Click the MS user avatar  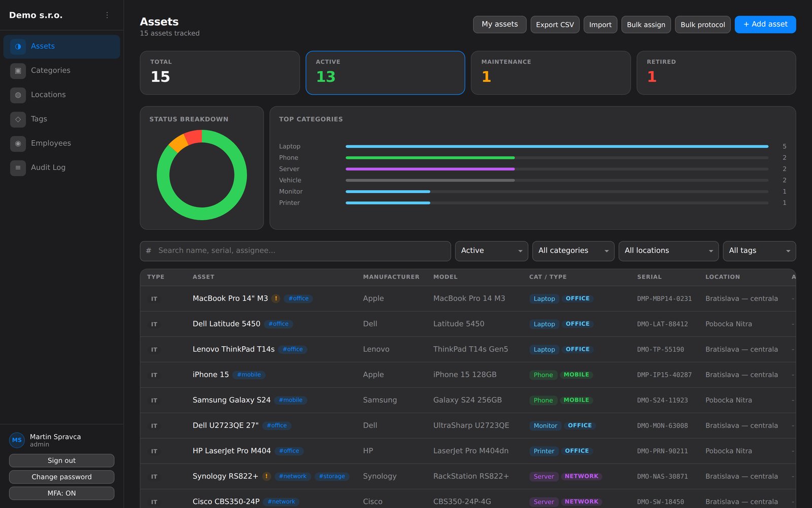(17, 440)
